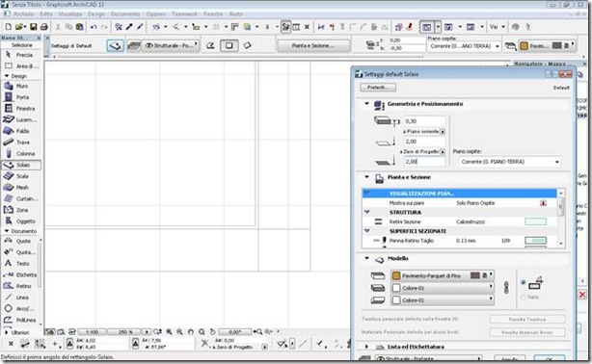Screen dimensions: 592x364
Task: Click the a Zero di Progetto elevation field
Action: pos(425,162)
